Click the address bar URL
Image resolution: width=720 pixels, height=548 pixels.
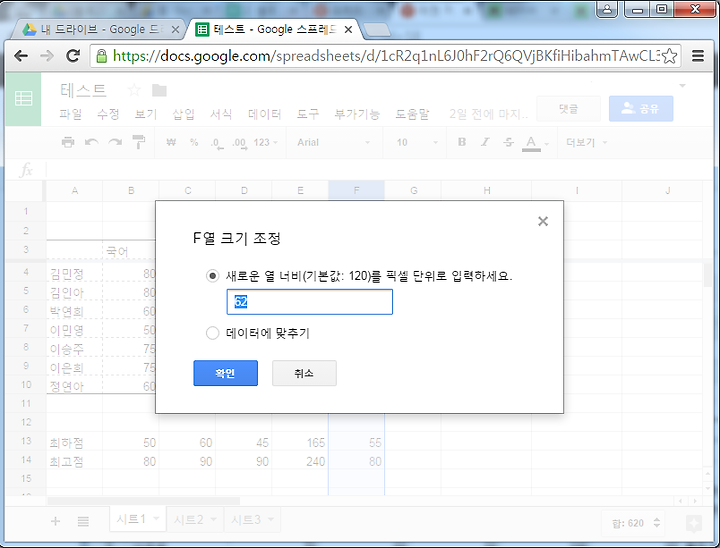point(386,56)
